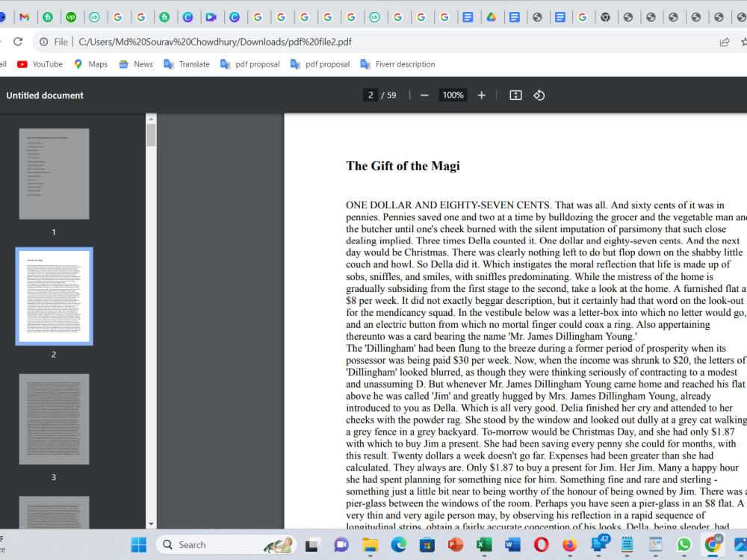
Task: Click 'The Gift of the Magi' heading
Action: 403,166
